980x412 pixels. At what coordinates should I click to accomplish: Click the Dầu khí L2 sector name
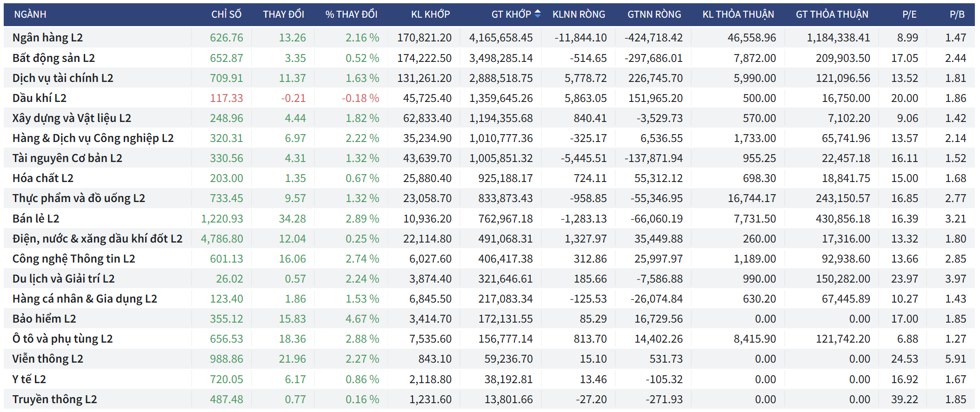point(40,98)
